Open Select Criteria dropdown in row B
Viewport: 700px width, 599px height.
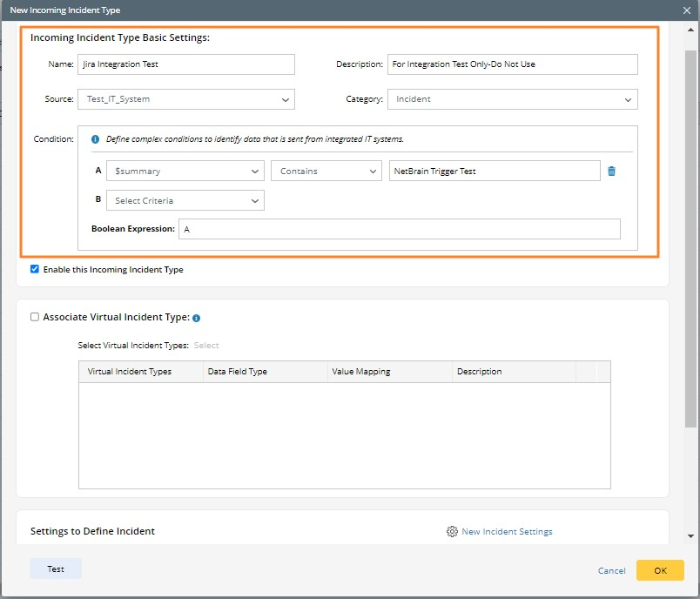(185, 201)
